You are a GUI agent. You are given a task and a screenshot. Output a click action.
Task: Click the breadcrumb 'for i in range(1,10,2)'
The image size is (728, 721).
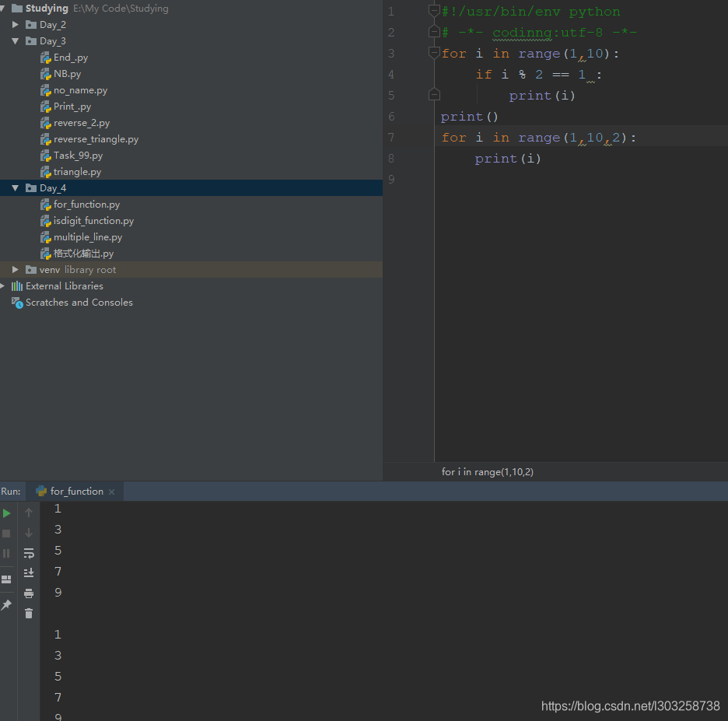pos(487,471)
